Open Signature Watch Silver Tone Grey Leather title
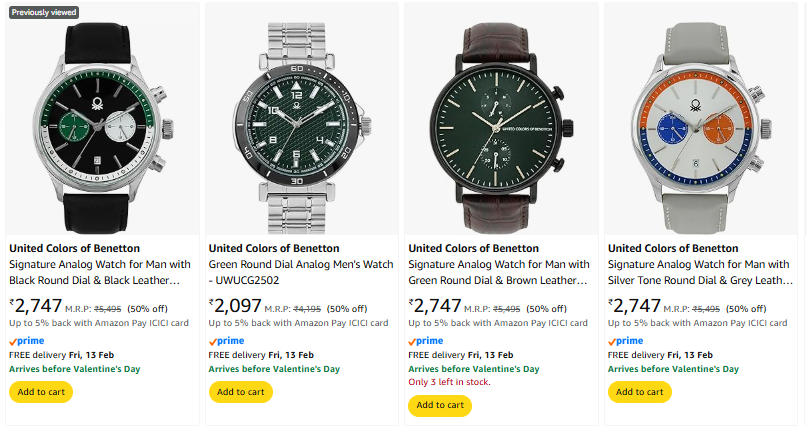Image resolution: width=807 pixels, height=428 pixels. coord(699,273)
